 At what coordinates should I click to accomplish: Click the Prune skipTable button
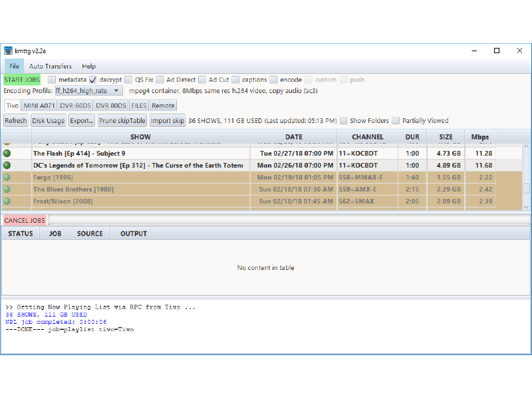[x=122, y=121]
